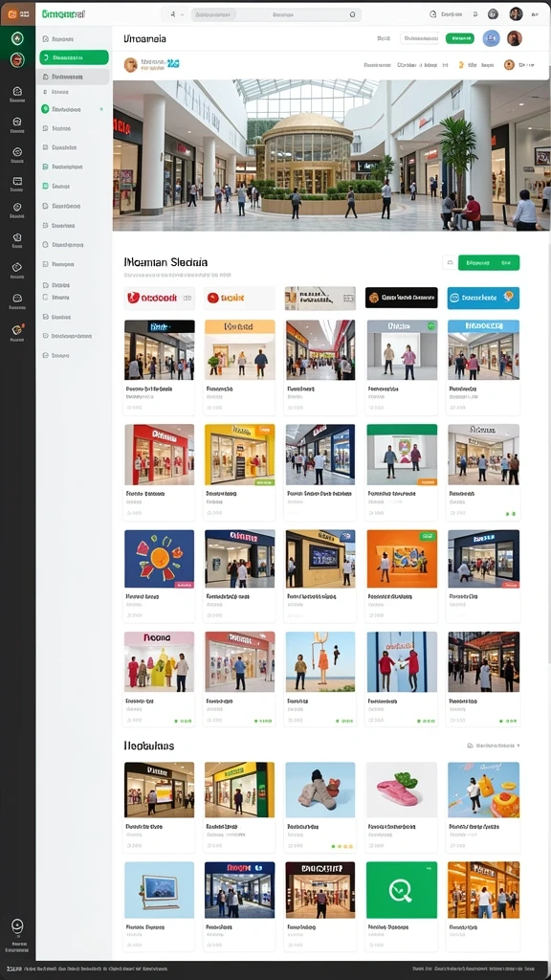
Task: Click the small green button in the page header
Action: coord(460,38)
